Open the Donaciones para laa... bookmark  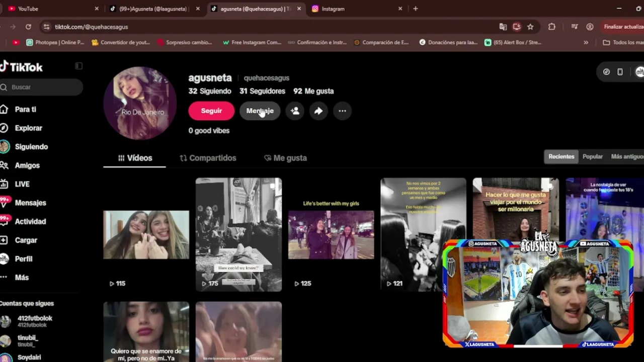(x=448, y=43)
